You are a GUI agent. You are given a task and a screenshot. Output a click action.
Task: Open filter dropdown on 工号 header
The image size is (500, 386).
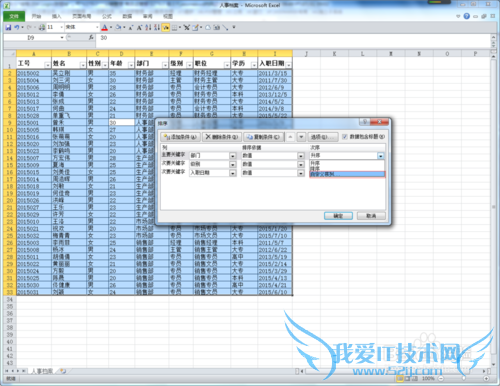47,65
